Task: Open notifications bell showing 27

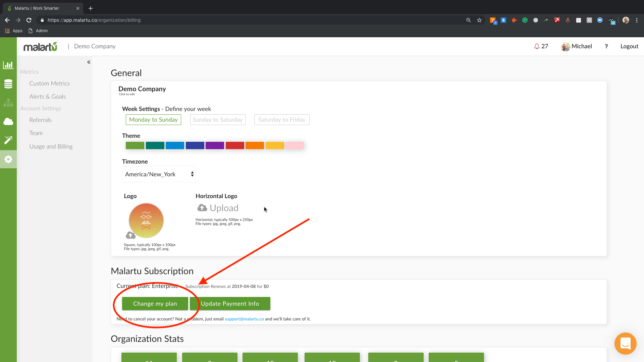Action: 541,46
